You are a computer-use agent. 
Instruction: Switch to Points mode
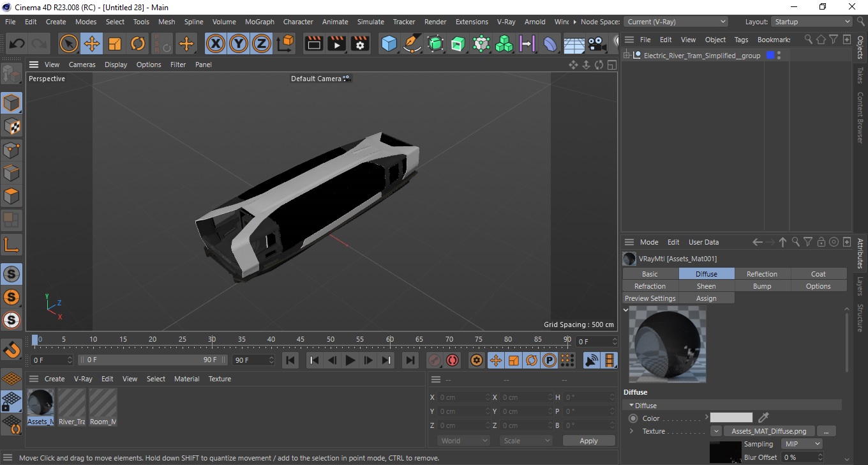(x=11, y=149)
